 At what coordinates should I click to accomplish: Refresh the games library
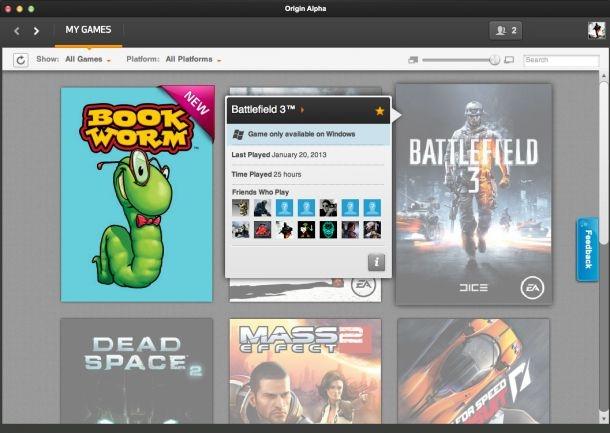pyautogui.click(x=21, y=60)
